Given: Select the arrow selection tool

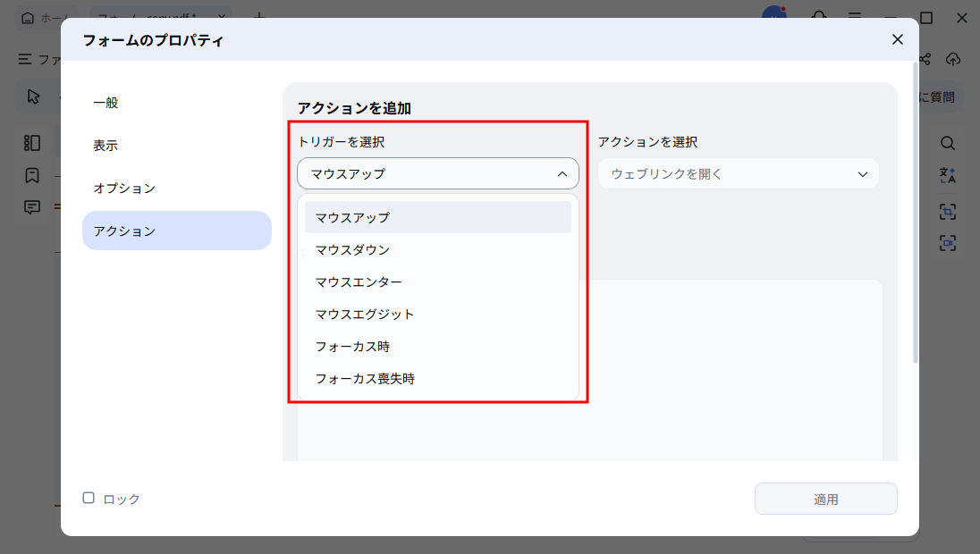Looking at the screenshot, I should point(33,96).
